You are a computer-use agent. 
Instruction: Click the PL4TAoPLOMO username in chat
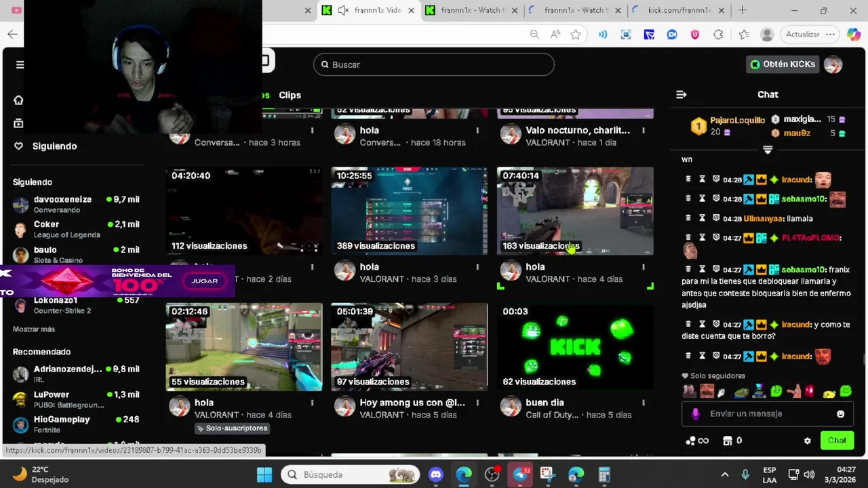810,238
